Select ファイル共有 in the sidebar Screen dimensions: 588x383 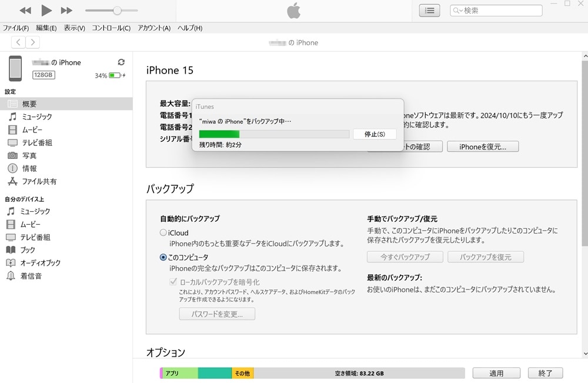(39, 181)
